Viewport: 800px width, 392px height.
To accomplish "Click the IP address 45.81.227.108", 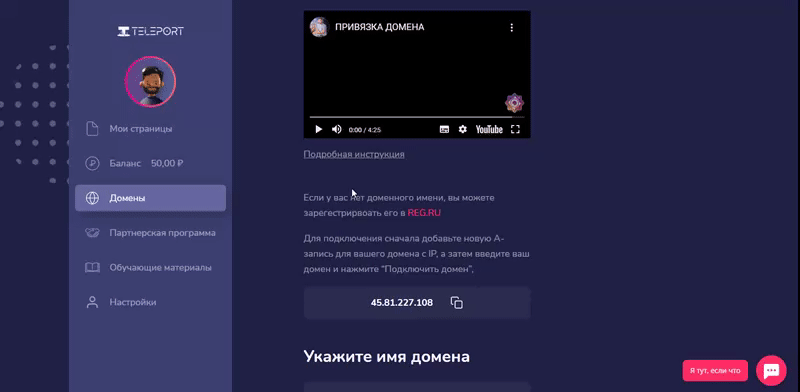I will (402, 303).
